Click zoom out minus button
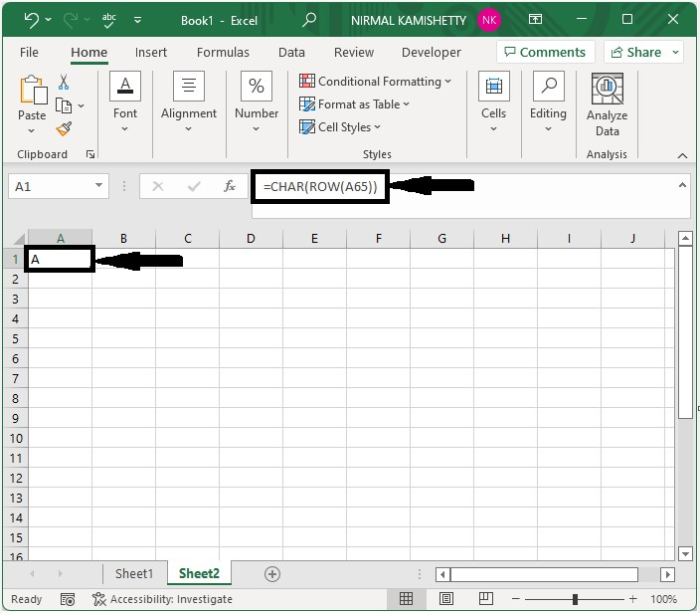The width and height of the screenshot is (700, 613). (516, 599)
